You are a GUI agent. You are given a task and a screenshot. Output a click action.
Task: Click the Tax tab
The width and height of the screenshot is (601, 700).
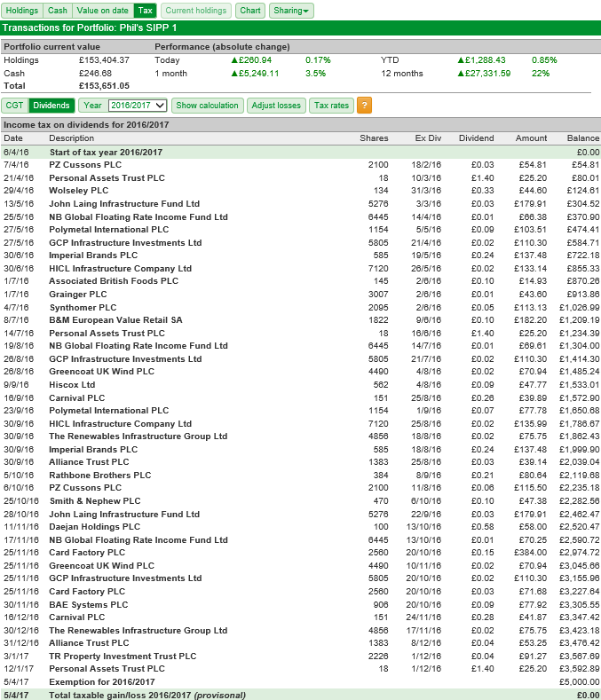[145, 11]
